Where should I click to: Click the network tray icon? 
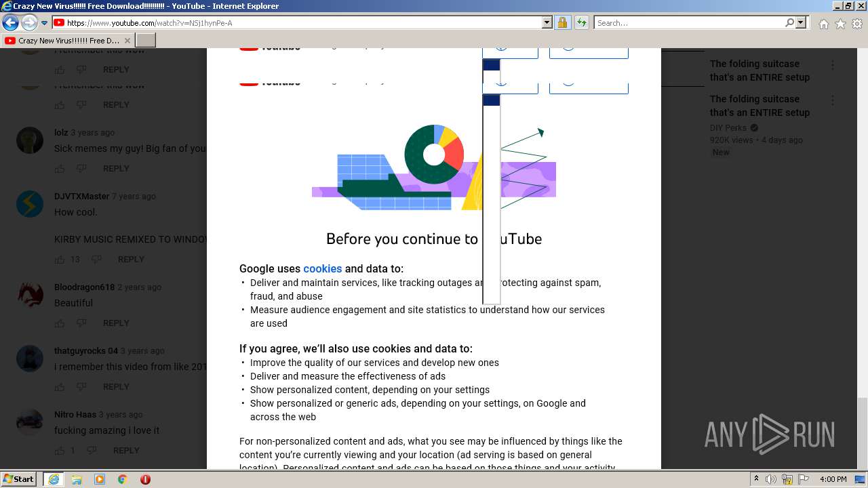click(x=787, y=479)
